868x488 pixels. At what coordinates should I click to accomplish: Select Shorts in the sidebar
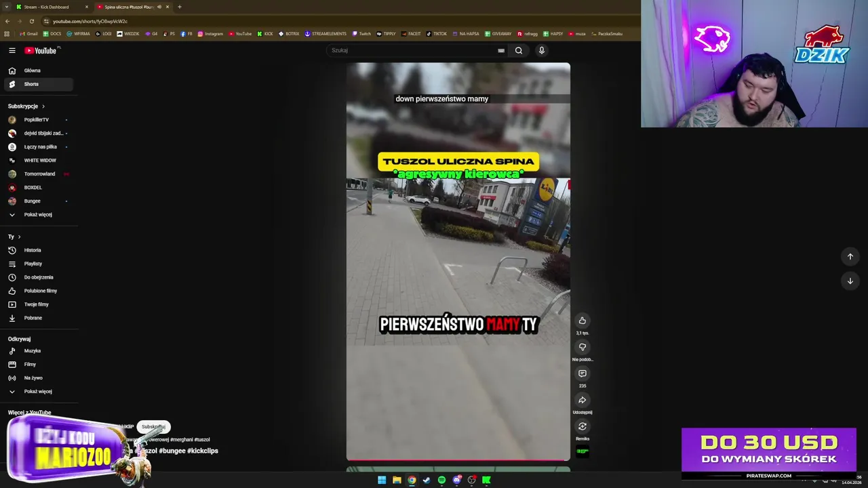39,84
